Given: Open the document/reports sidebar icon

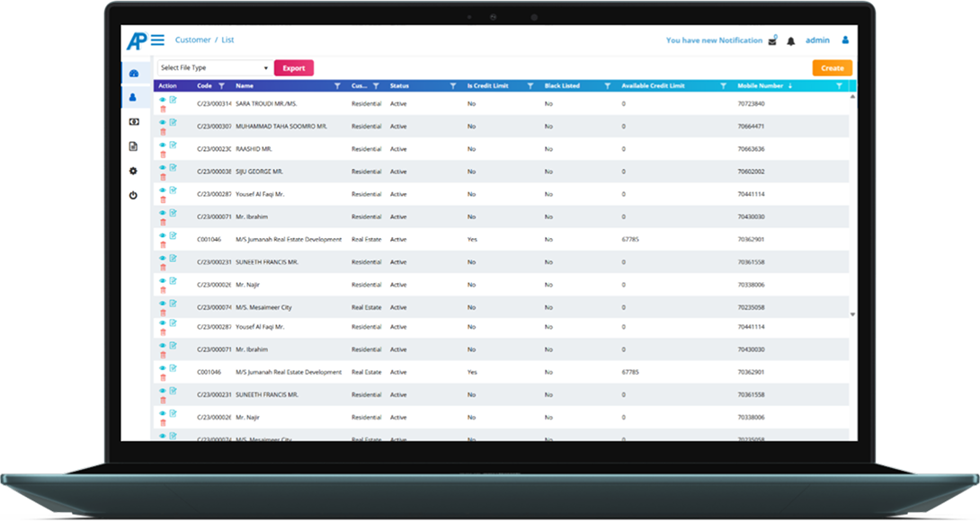Looking at the screenshot, I should pos(134,146).
